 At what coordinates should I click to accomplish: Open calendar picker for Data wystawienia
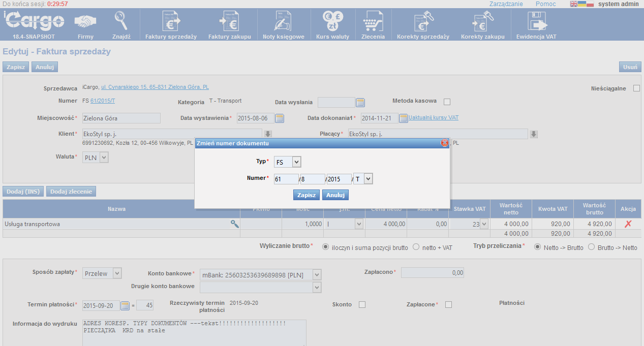[x=280, y=118]
